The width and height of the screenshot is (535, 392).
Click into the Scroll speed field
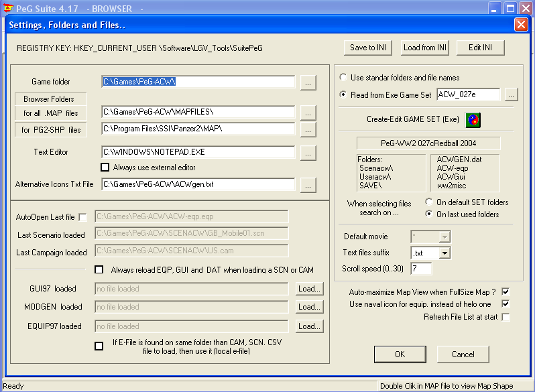coord(421,269)
